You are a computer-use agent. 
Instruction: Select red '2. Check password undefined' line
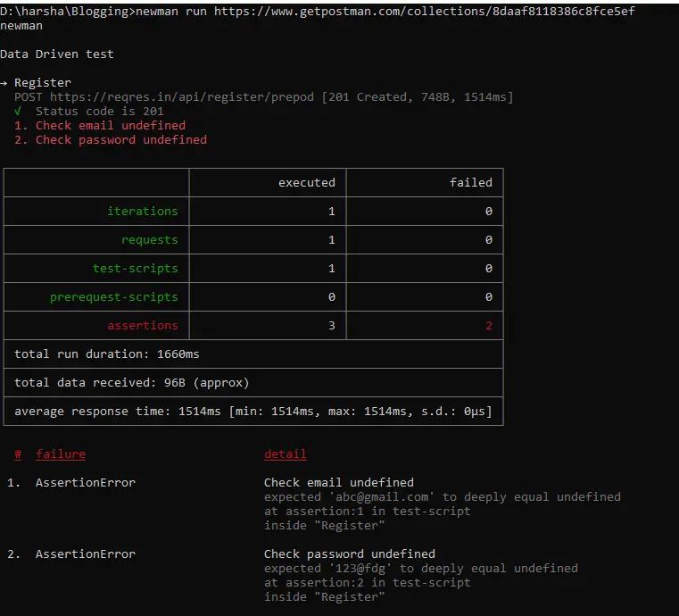[111, 140]
